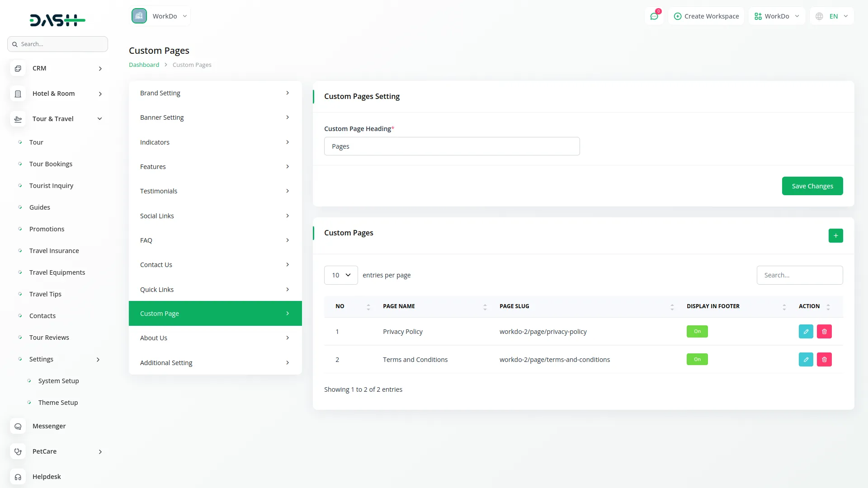Open System Setup in sidebar

tap(58, 381)
